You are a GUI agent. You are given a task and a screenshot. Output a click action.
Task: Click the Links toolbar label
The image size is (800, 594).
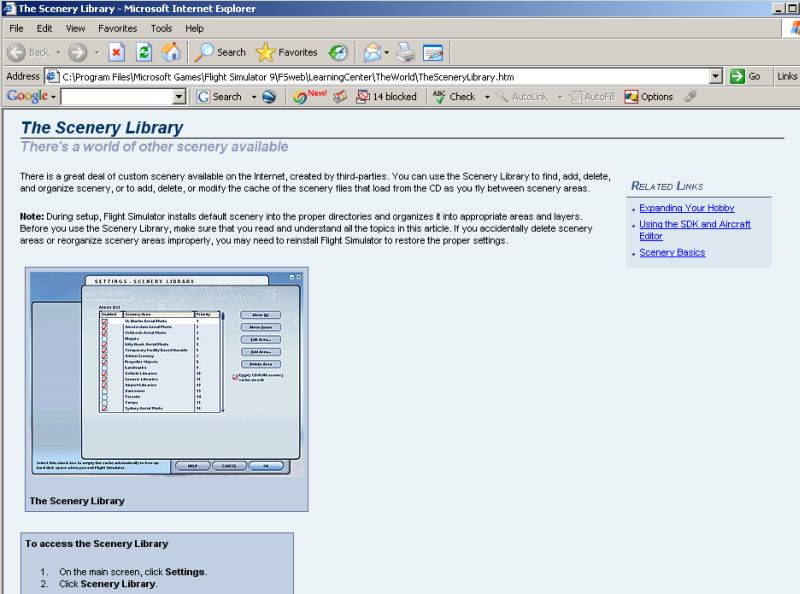[x=787, y=77]
